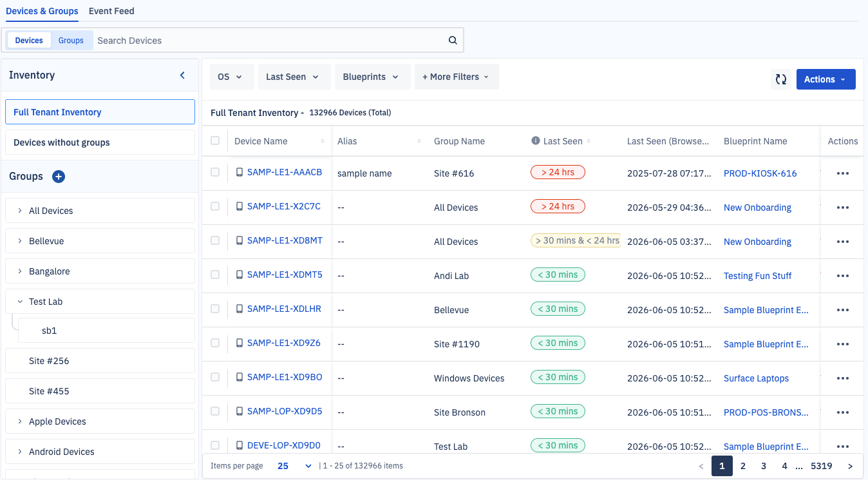Switch to the Event Feed tab
Screen dimensions: 868x482
[111, 11]
